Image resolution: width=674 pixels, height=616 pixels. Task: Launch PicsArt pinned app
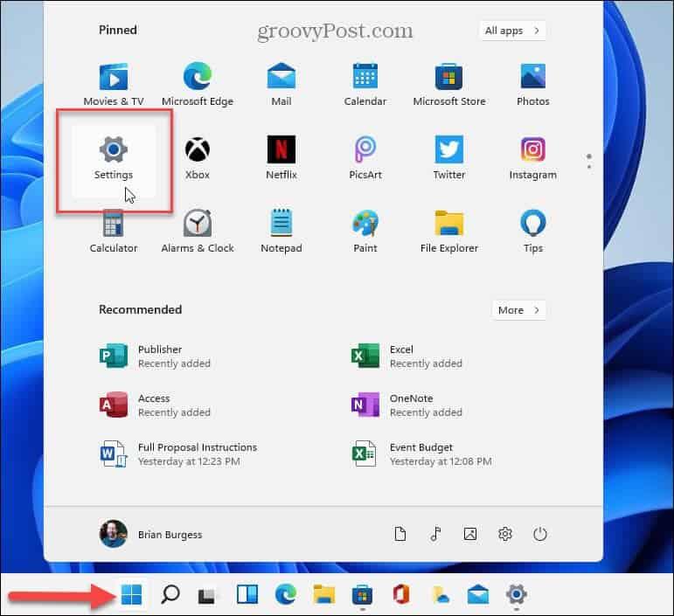pyautogui.click(x=365, y=159)
